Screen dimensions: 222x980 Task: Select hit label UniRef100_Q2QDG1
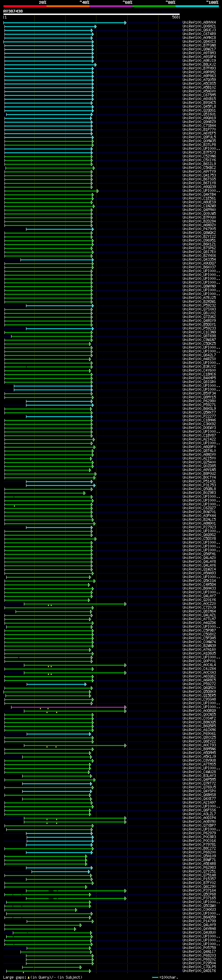click(199, 110)
